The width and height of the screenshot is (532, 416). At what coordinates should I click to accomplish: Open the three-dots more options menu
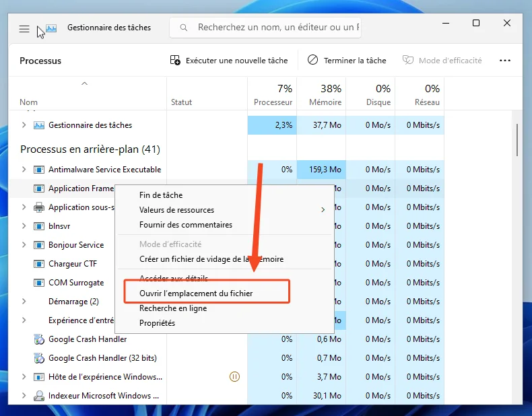click(x=505, y=61)
